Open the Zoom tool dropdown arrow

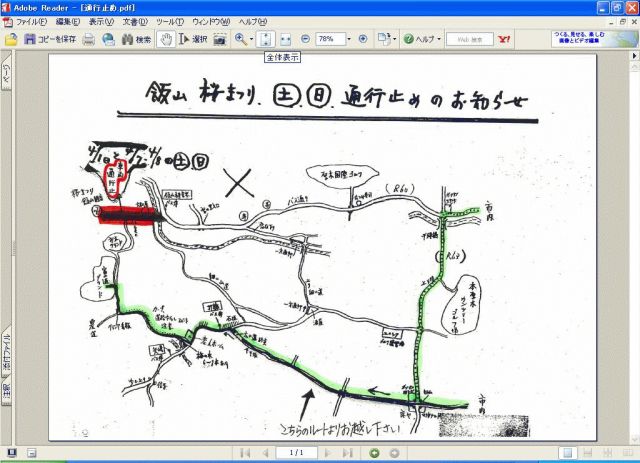click(253, 39)
